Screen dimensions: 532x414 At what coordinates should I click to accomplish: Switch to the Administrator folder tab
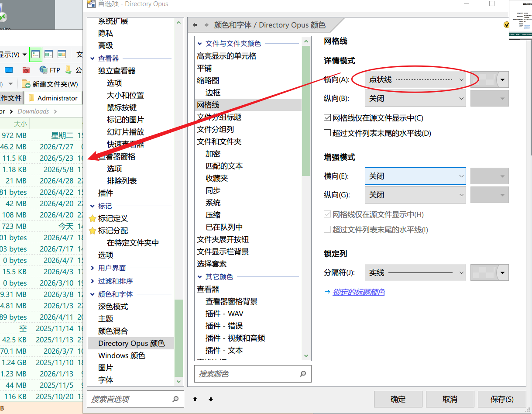click(x=53, y=98)
